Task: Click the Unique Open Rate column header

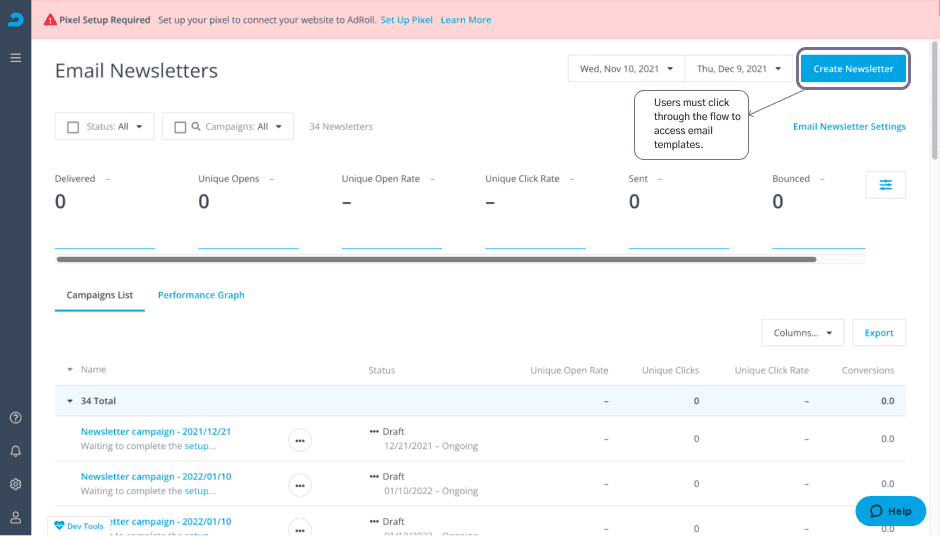Action: [x=569, y=371]
